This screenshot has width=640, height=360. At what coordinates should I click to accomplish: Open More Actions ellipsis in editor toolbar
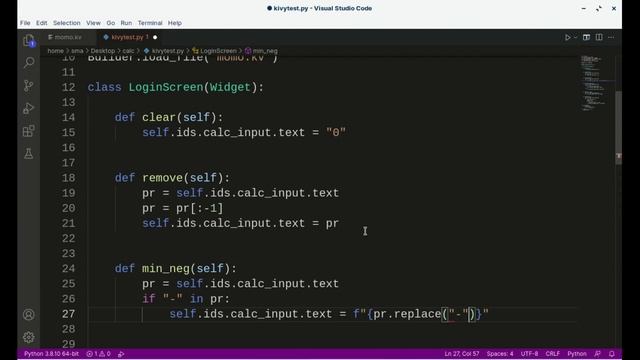(x=611, y=37)
